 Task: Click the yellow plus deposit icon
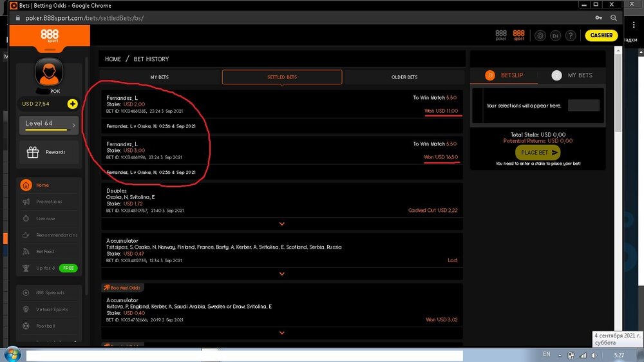point(72,104)
